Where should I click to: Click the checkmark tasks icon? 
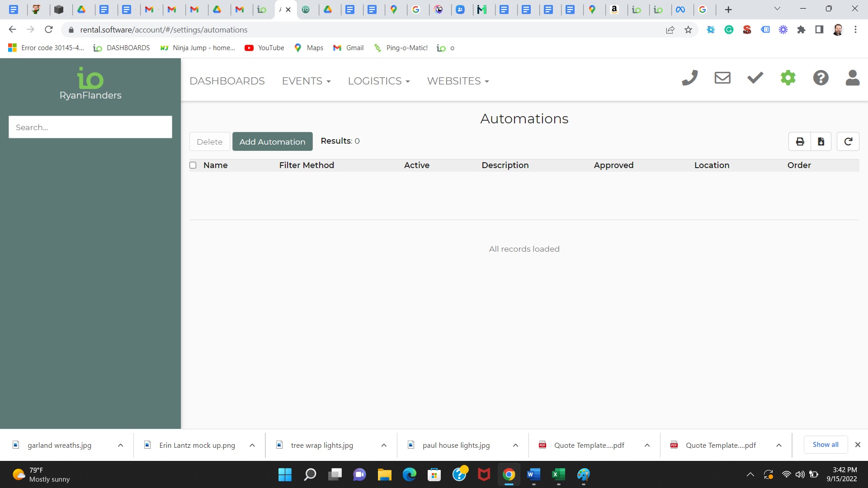pos(755,78)
